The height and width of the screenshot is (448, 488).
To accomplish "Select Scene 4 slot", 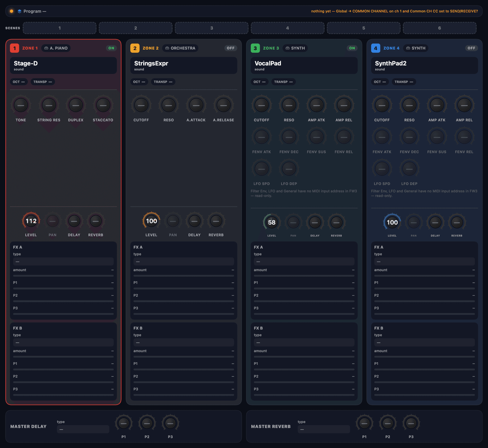I will 288,28.
